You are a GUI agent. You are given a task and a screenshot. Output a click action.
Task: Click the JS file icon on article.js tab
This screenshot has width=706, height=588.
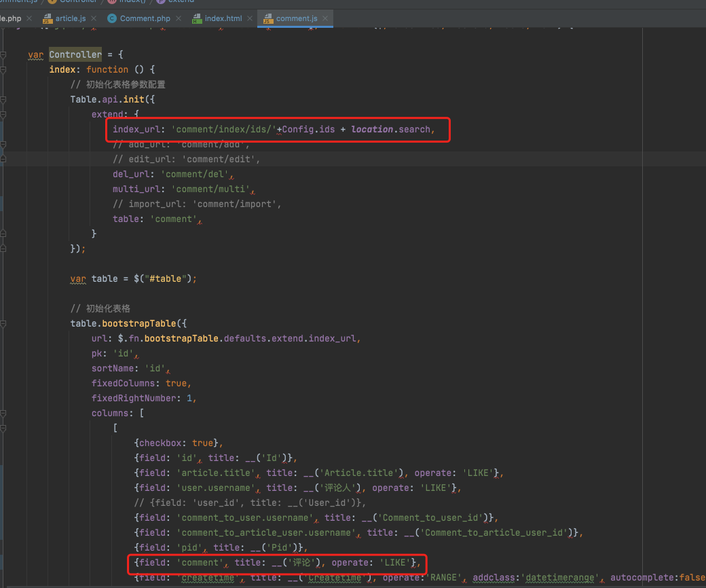click(x=48, y=18)
